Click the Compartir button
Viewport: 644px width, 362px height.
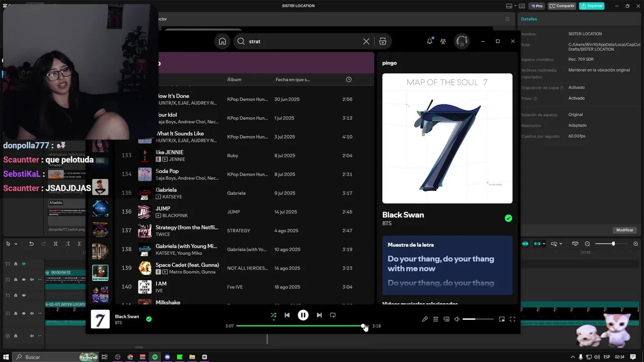click(562, 6)
